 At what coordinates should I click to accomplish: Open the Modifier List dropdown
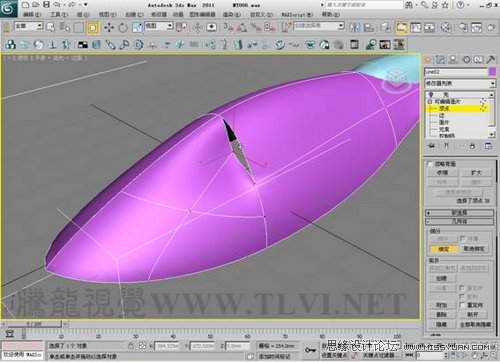click(460, 83)
